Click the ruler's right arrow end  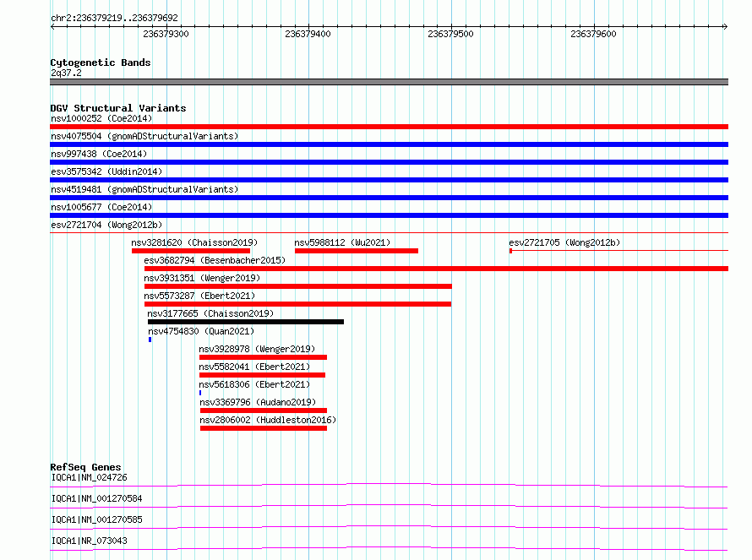(726, 26)
